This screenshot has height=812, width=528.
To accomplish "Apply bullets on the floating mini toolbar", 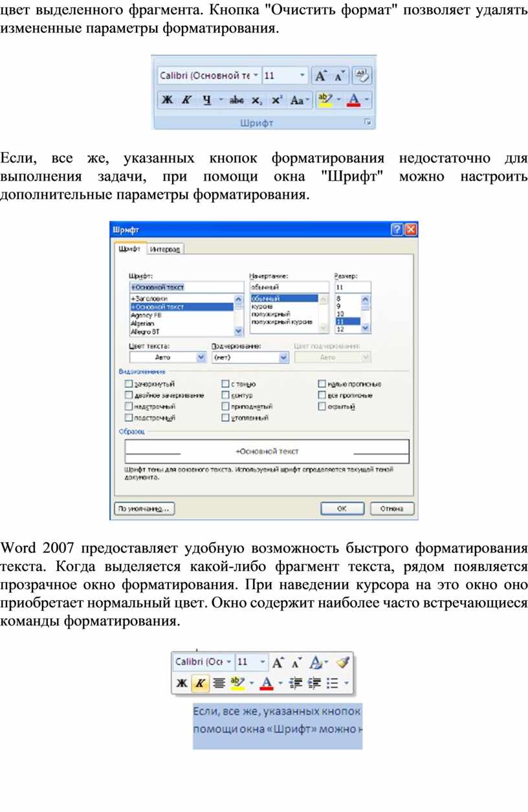I will (333, 682).
